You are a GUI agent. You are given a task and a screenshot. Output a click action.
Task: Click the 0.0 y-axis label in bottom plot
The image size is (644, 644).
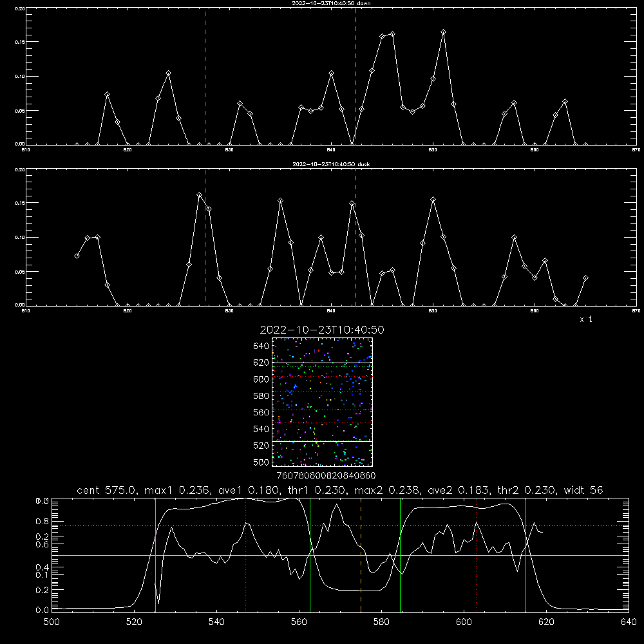tap(43, 611)
